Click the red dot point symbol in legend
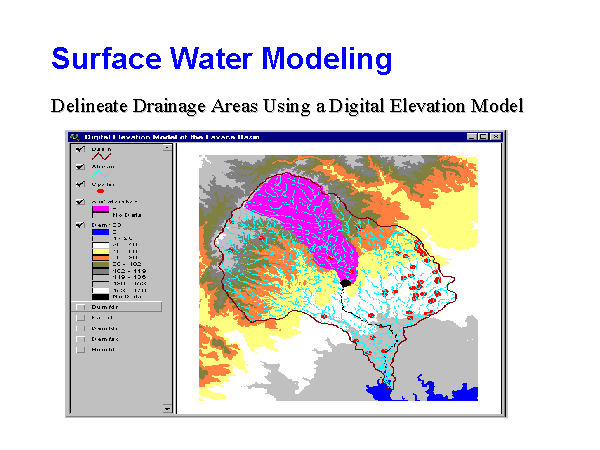The image size is (600, 450). pos(100,192)
